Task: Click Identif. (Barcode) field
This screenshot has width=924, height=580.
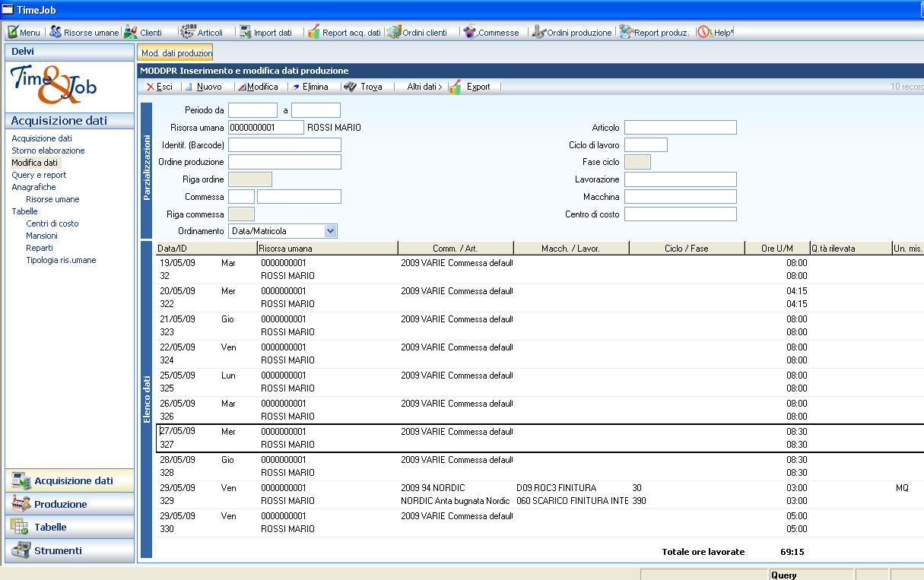Action: pos(284,144)
